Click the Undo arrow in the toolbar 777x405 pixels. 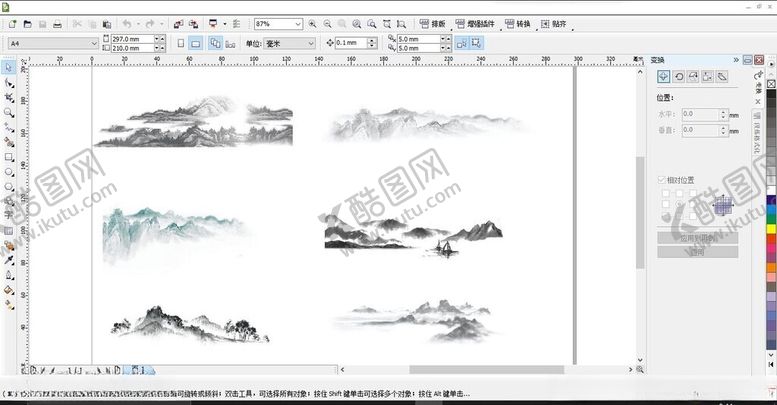pos(127,23)
